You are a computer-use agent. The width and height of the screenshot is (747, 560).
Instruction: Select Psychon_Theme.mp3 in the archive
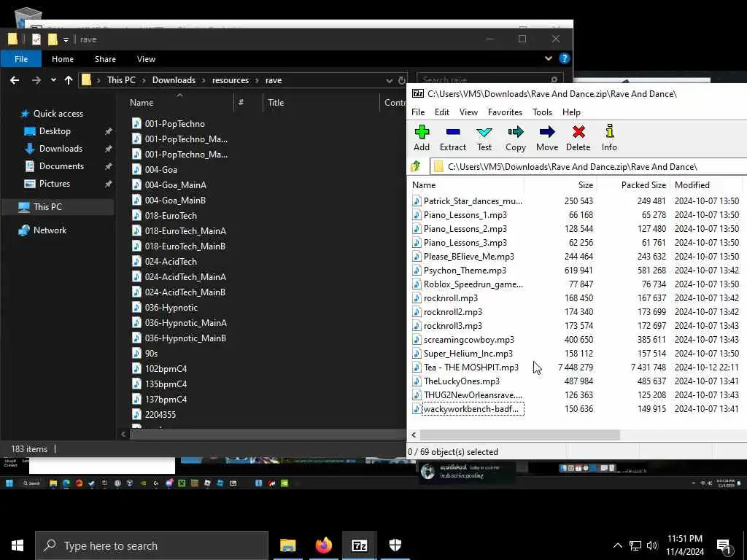465,271
